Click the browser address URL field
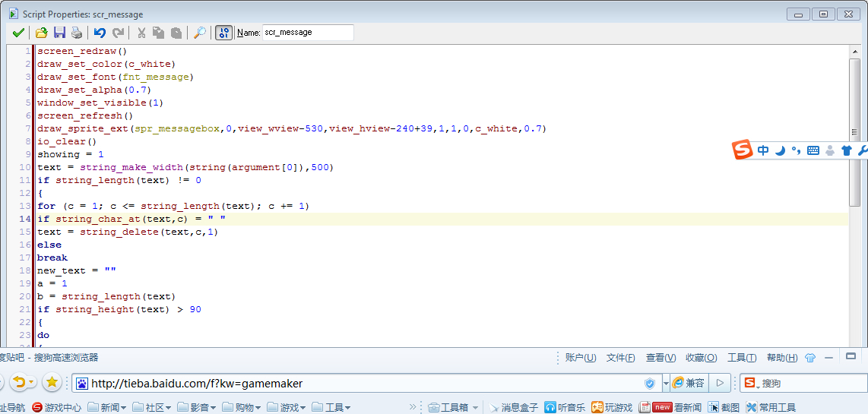This screenshot has width=868, height=414. tap(366, 383)
